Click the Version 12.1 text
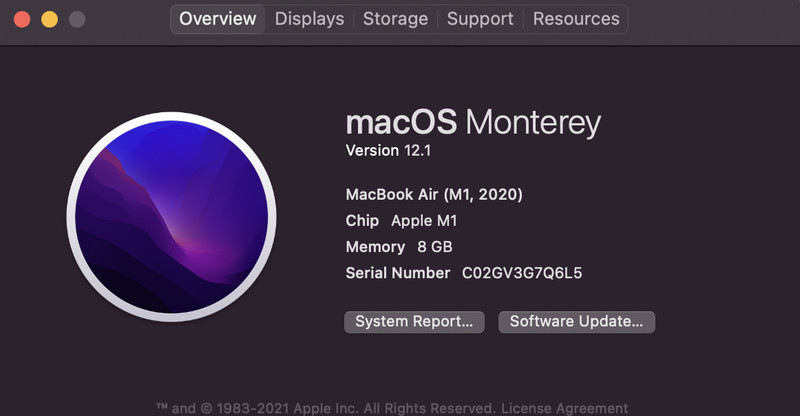800x416 pixels. pyautogui.click(x=388, y=151)
